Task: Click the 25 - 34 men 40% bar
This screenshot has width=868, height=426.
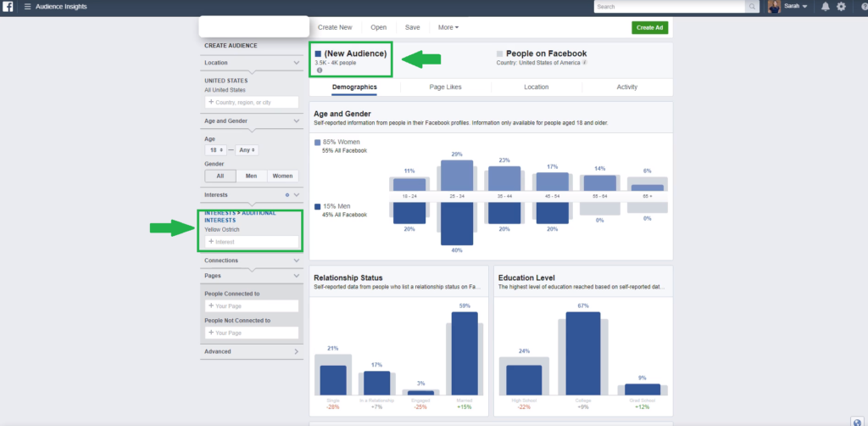Action: coord(457,224)
